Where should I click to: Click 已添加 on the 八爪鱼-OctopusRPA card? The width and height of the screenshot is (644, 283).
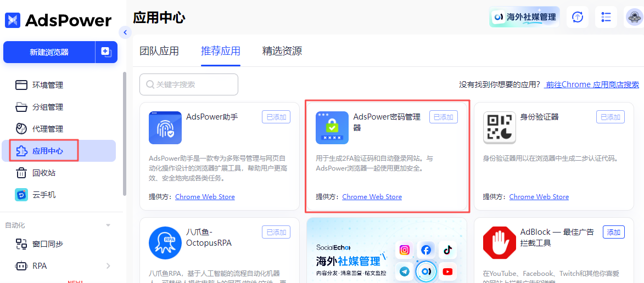coord(276,232)
